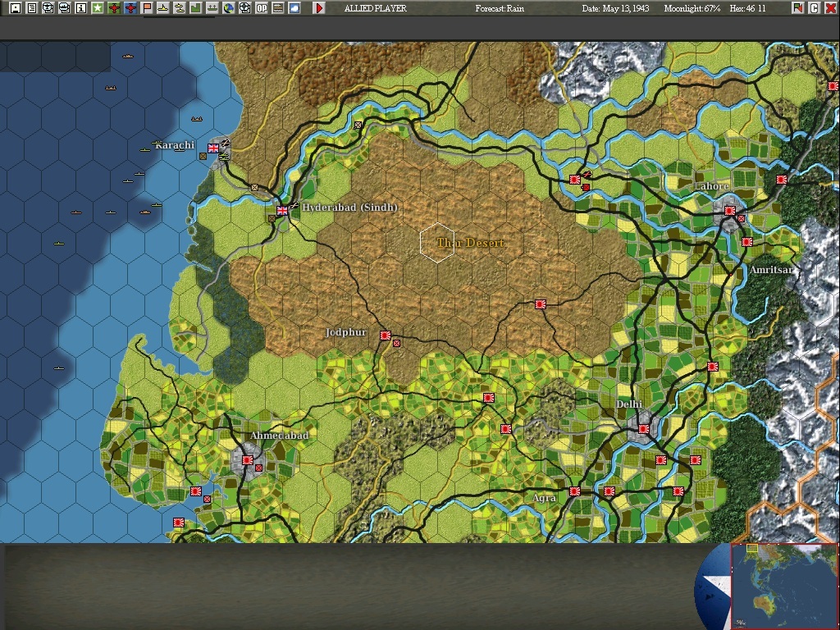Click the Japanese unit south of Amritsar label
Viewport: 840px width, 630px height.
point(713,367)
